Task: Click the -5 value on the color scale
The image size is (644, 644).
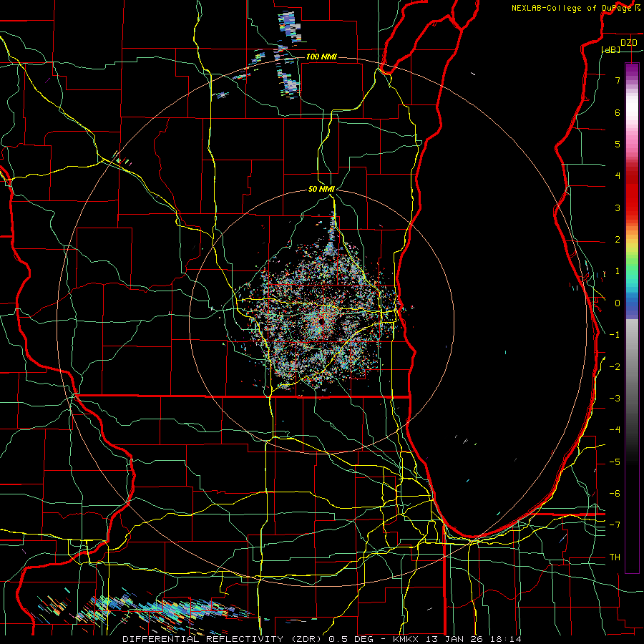Action: pos(615,462)
